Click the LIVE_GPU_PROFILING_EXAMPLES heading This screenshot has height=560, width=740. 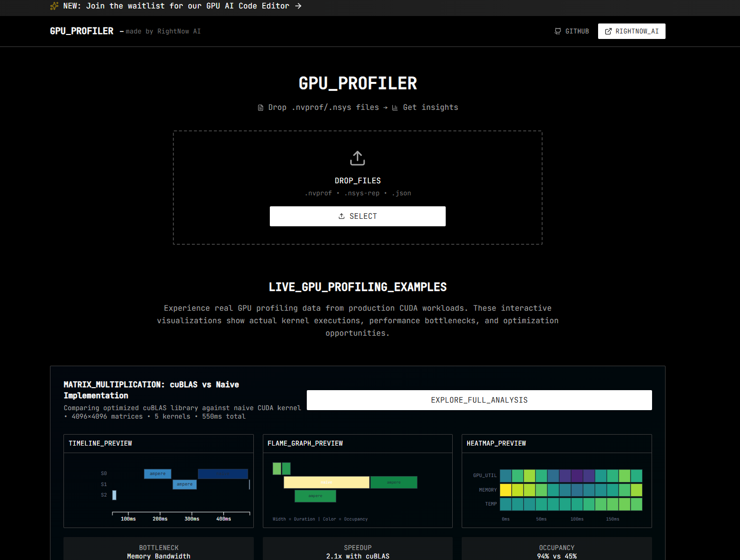point(358,287)
